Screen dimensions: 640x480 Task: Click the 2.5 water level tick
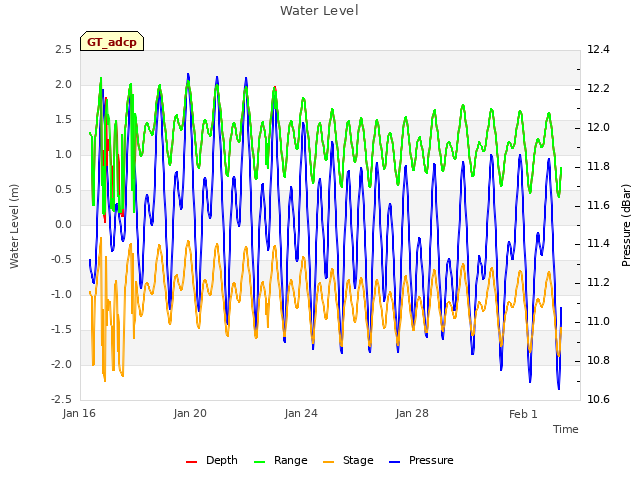pyautogui.click(x=63, y=50)
